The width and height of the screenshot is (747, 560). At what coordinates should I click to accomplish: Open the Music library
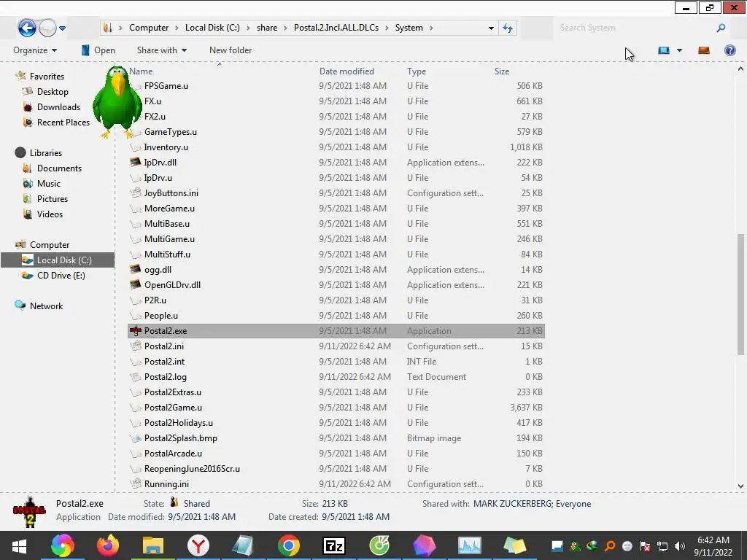49,183
